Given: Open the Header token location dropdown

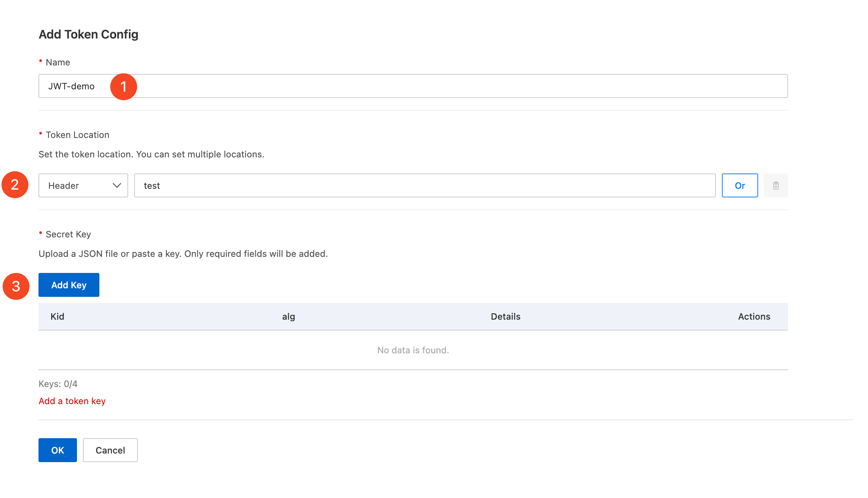Looking at the screenshot, I should [x=83, y=185].
